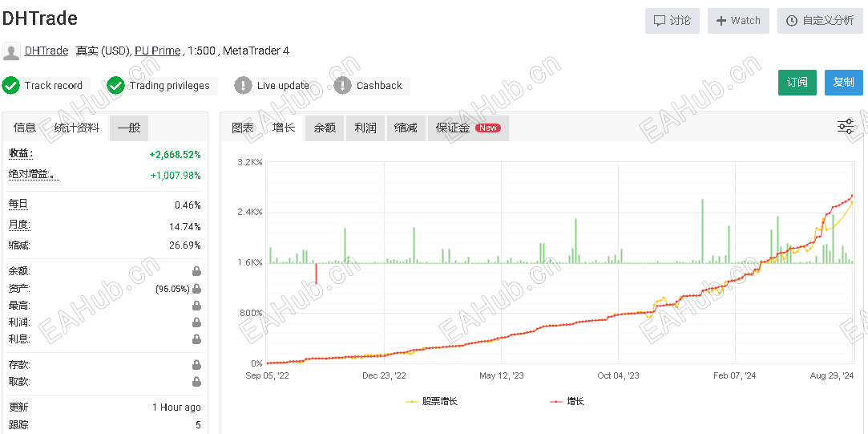The width and height of the screenshot is (868, 434).
Task: Click the Feb 07, '24 axis label
Action: pyautogui.click(x=735, y=375)
